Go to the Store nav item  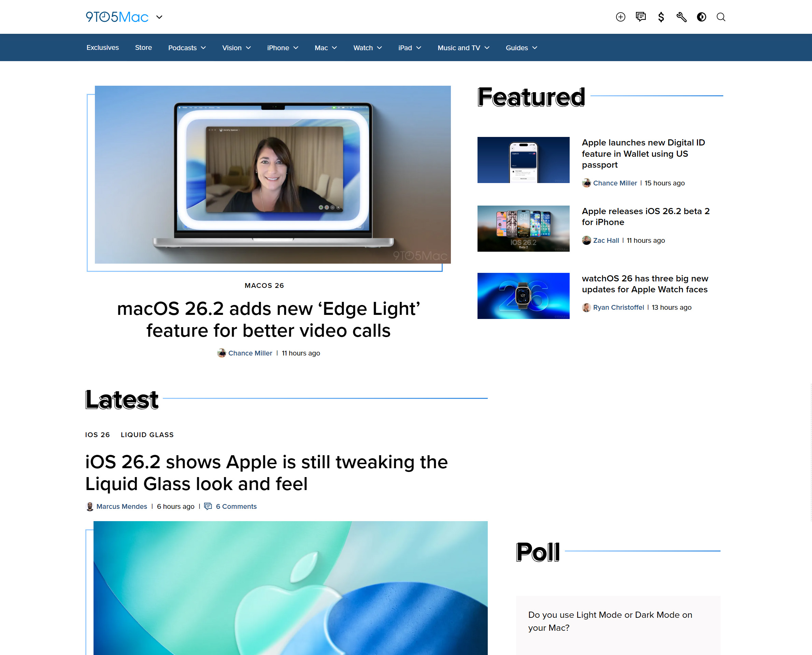pos(143,47)
